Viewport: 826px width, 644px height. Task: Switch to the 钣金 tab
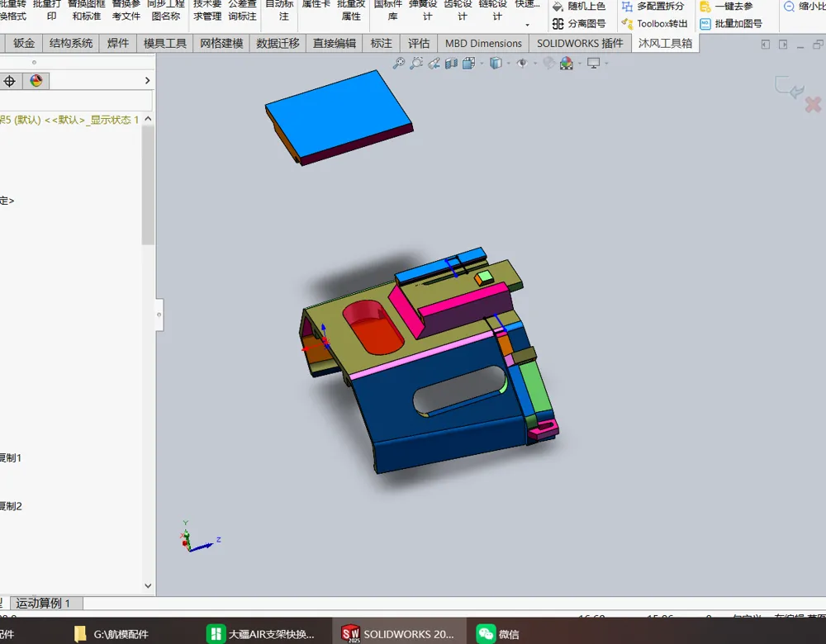(x=24, y=43)
